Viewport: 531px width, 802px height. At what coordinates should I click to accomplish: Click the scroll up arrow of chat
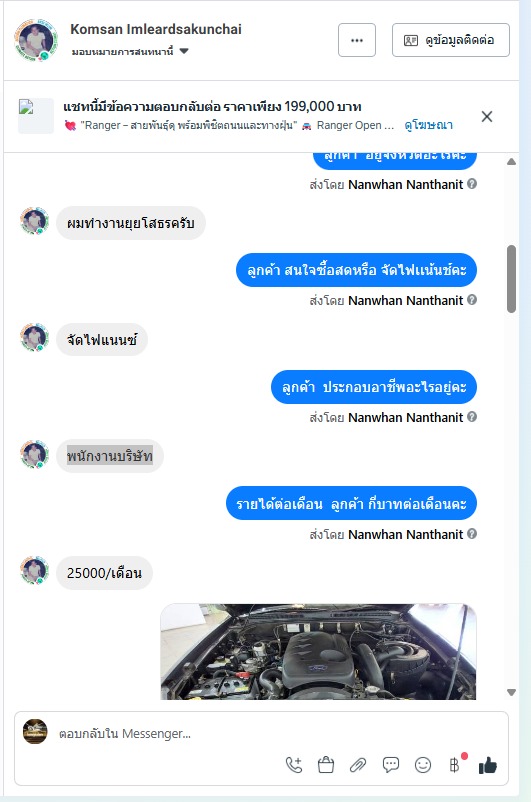511,162
